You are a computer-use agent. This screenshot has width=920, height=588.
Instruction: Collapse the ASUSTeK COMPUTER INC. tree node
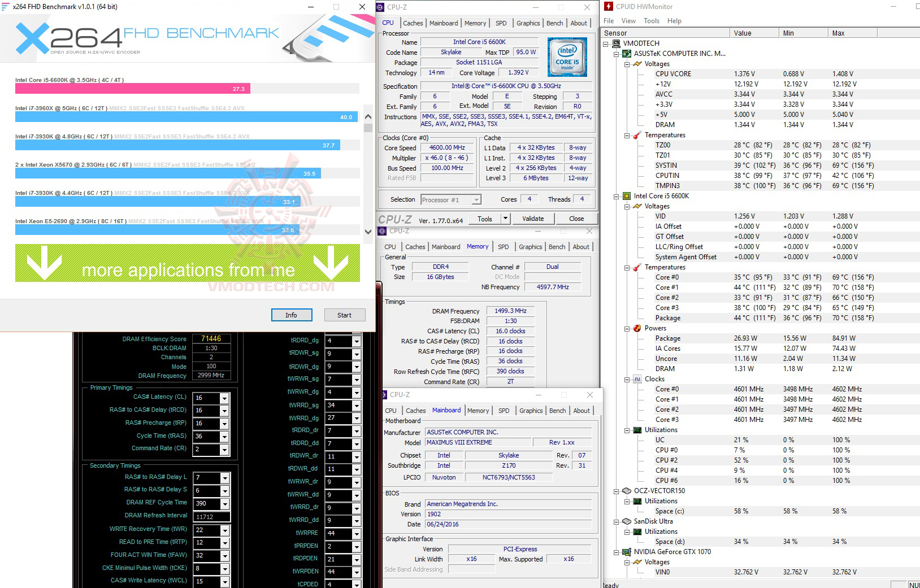pyautogui.click(x=617, y=54)
